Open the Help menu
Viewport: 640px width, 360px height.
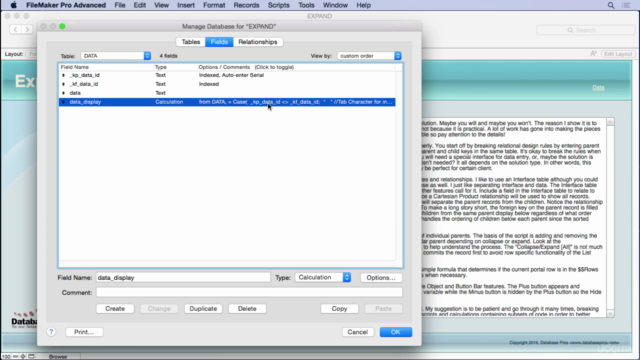(363, 5)
